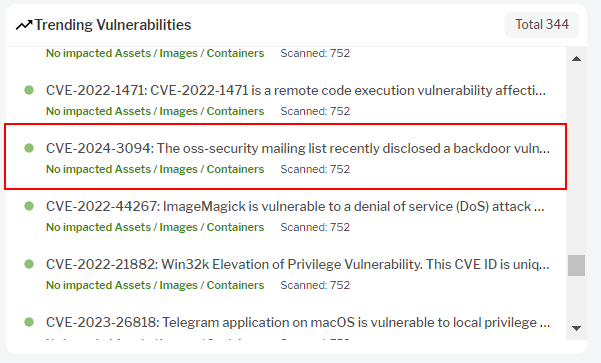Click Scanned: 752 under CVE-2022-21882
Viewport: 601px width, 363px height.
click(x=315, y=285)
